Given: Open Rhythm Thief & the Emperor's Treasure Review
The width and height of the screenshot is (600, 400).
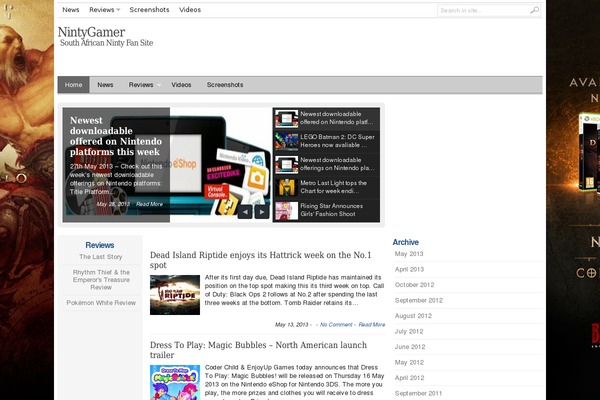Looking at the screenshot, I should coord(101,280).
